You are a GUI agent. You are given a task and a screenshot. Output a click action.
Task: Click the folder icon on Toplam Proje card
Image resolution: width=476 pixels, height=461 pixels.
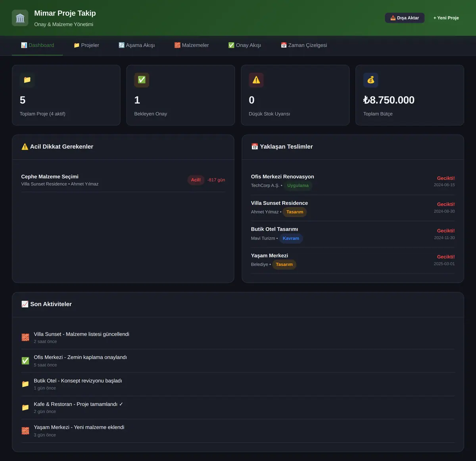point(27,80)
